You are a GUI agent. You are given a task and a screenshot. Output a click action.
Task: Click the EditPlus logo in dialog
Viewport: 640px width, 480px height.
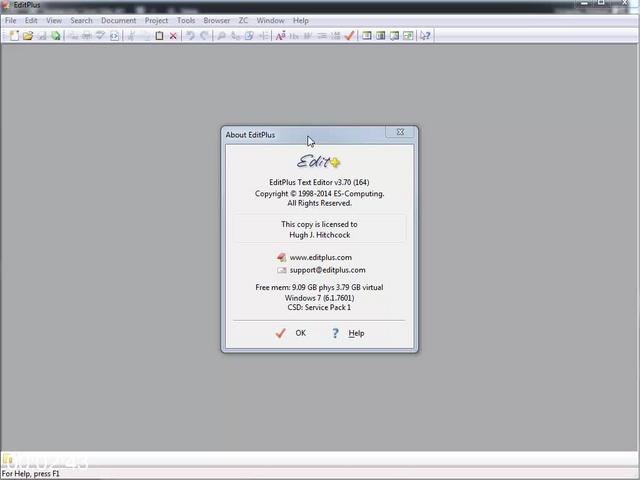pos(318,162)
